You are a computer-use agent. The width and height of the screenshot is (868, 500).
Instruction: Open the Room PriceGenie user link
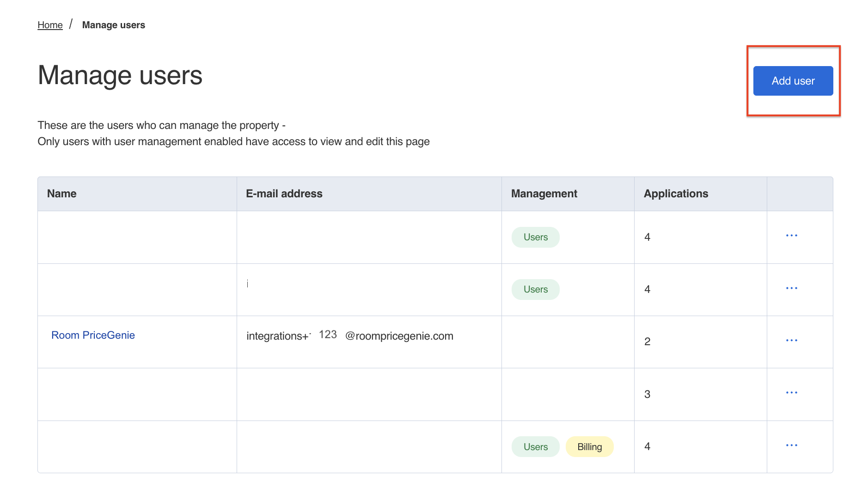93,335
